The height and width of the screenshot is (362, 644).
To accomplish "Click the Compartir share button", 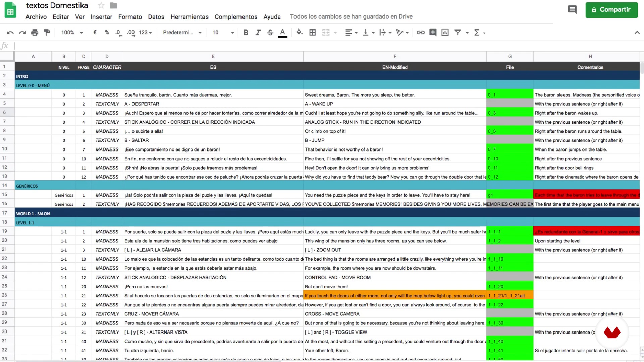I will point(611,10).
